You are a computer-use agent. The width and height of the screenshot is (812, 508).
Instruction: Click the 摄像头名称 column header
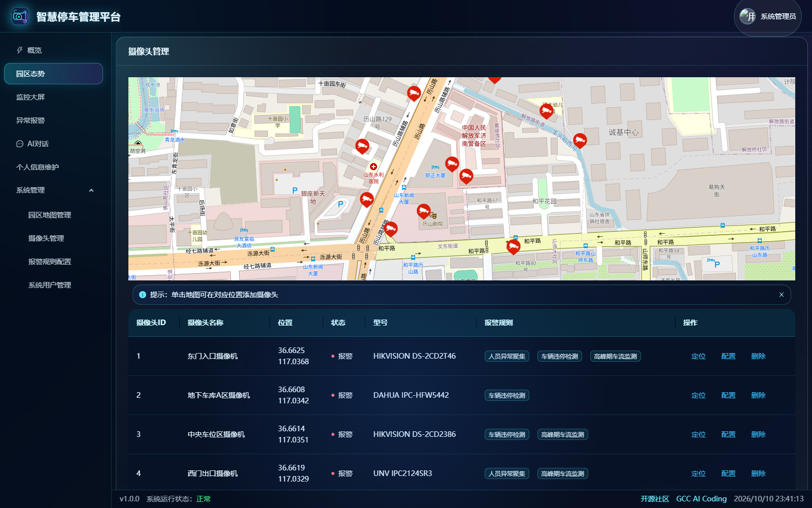point(206,323)
